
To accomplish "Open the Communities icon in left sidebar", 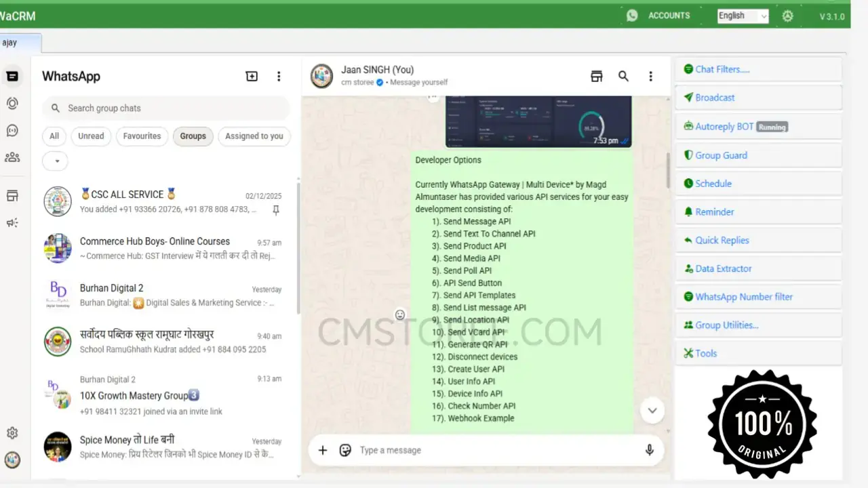I will click(12, 157).
